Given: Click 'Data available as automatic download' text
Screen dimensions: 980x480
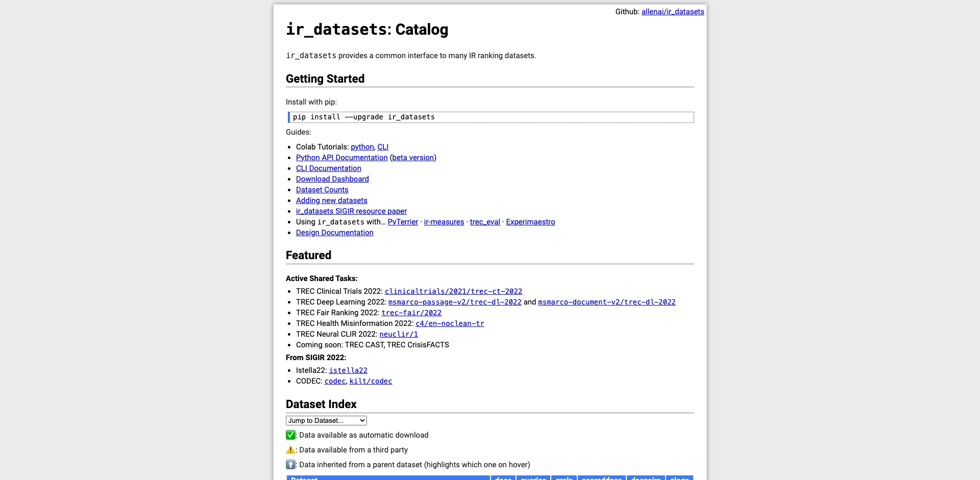Looking at the screenshot, I should (x=364, y=435).
